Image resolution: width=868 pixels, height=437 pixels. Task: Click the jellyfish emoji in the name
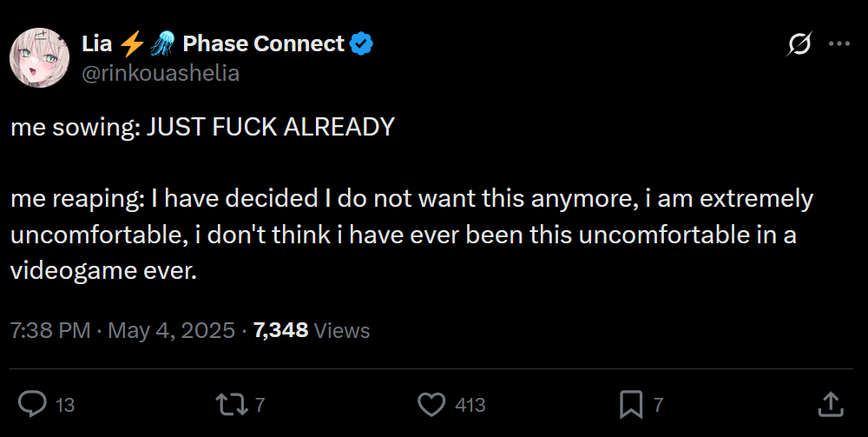point(162,43)
